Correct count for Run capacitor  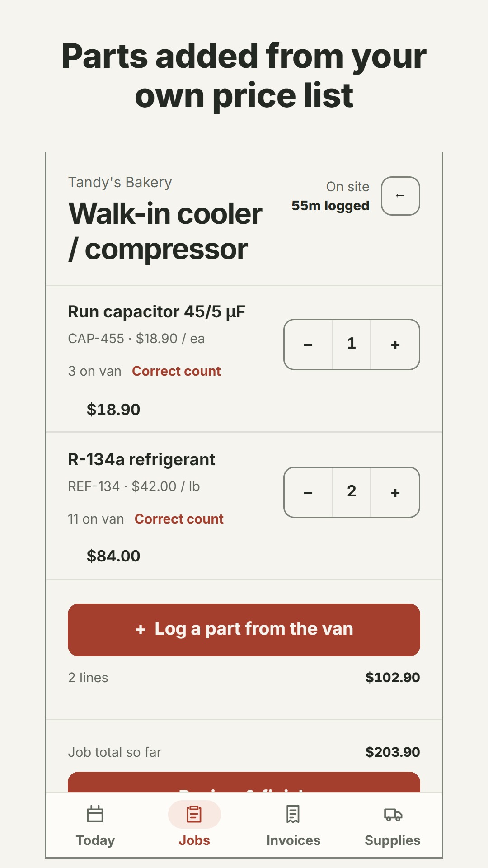coord(176,371)
